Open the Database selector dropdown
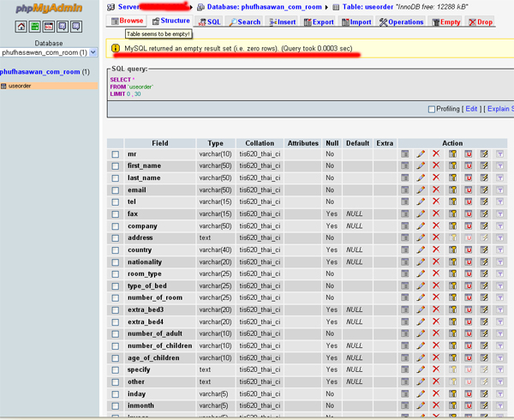The image size is (514, 420). point(49,52)
